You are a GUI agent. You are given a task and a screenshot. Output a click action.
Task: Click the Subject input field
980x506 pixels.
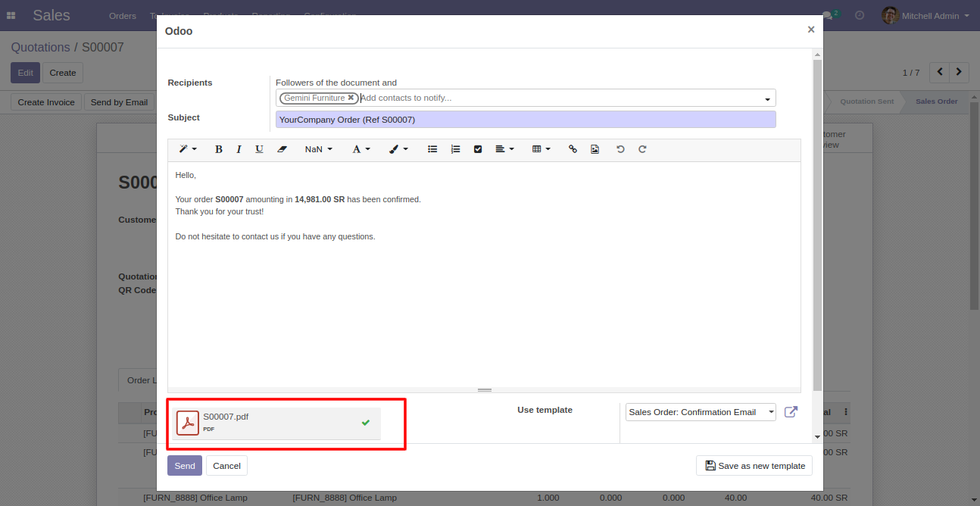tap(526, 120)
